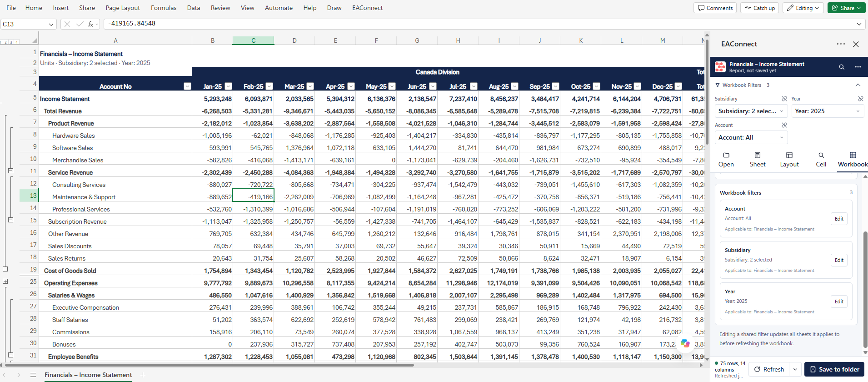868x382 pixels.
Task: Click the EAConnect report logo icon
Action: click(x=720, y=67)
